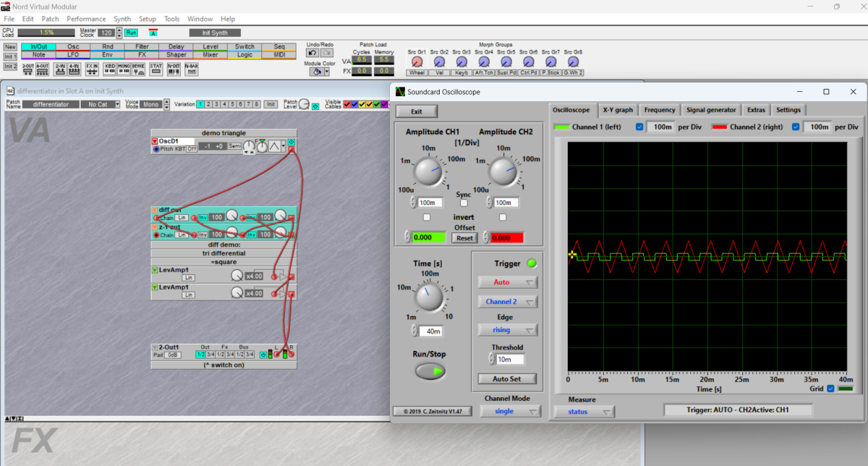Click the New patch button
The width and height of the screenshot is (868, 466).
tap(10, 46)
